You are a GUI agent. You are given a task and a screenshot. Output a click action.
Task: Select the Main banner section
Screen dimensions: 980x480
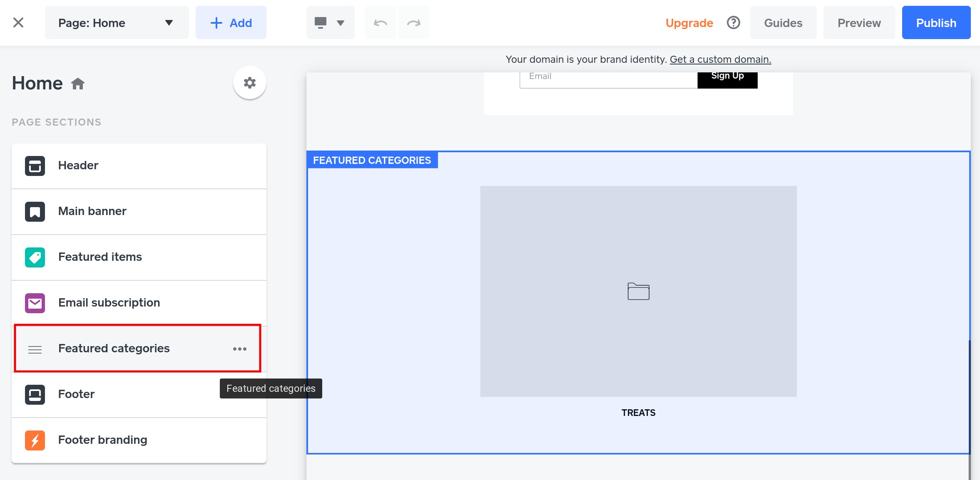pos(92,211)
